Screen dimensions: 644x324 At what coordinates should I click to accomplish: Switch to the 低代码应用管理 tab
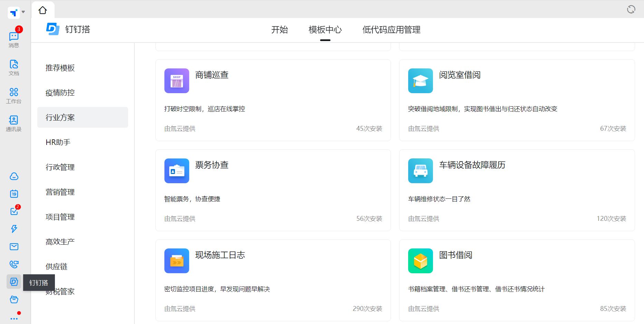[x=392, y=30]
